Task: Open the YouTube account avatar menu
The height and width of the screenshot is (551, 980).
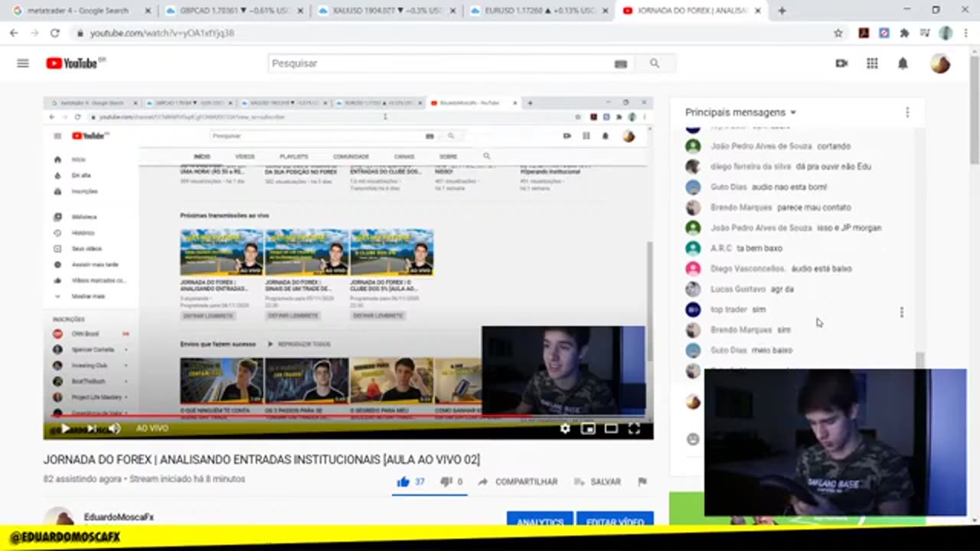Action: tap(940, 64)
